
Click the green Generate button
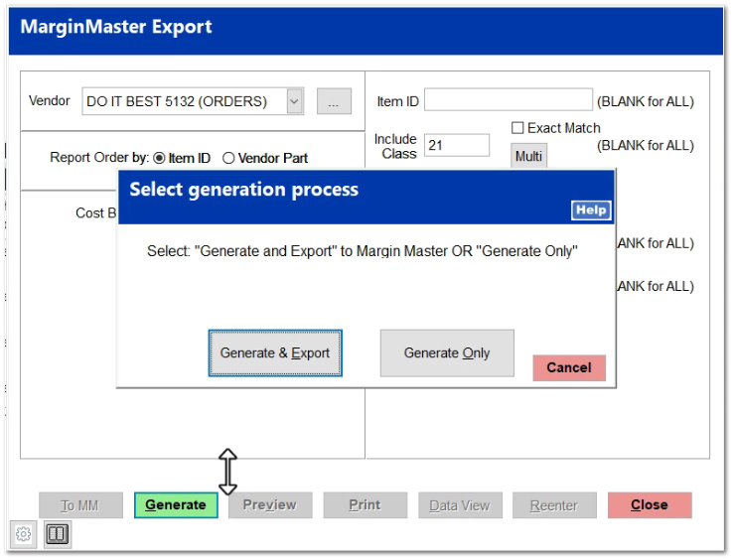click(176, 505)
